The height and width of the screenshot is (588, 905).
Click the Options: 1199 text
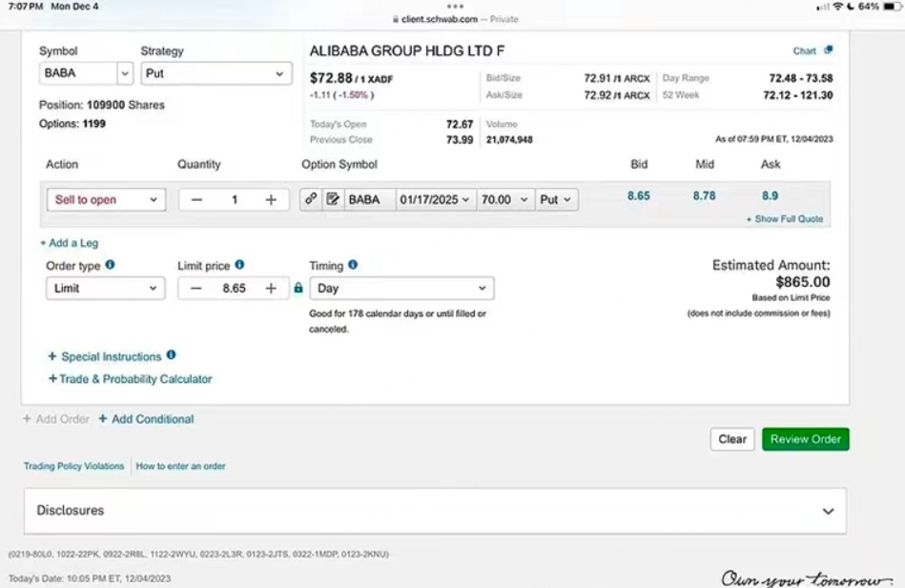(x=72, y=124)
